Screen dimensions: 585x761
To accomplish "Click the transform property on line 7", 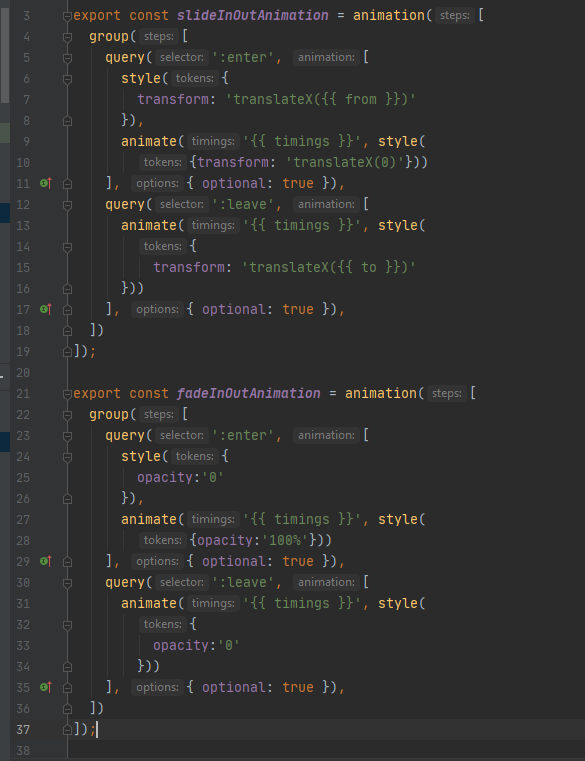I will pos(173,99).
